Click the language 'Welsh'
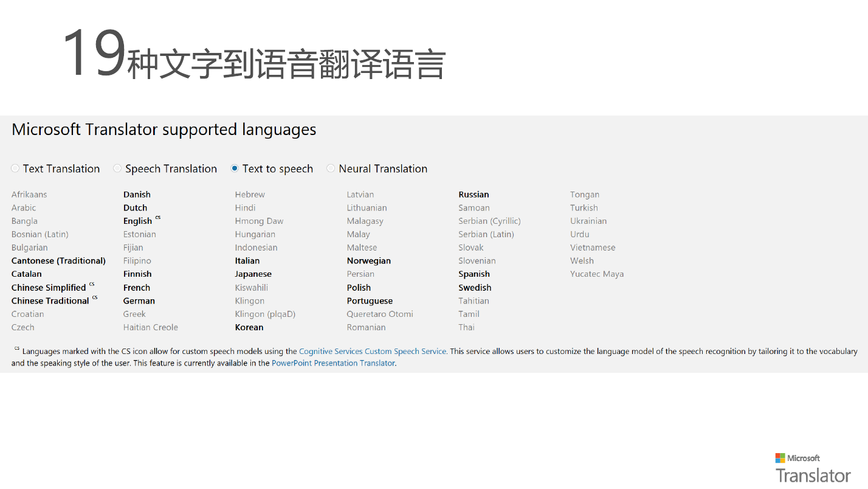This screenshot has height=489, width=868. pos(582,261)
